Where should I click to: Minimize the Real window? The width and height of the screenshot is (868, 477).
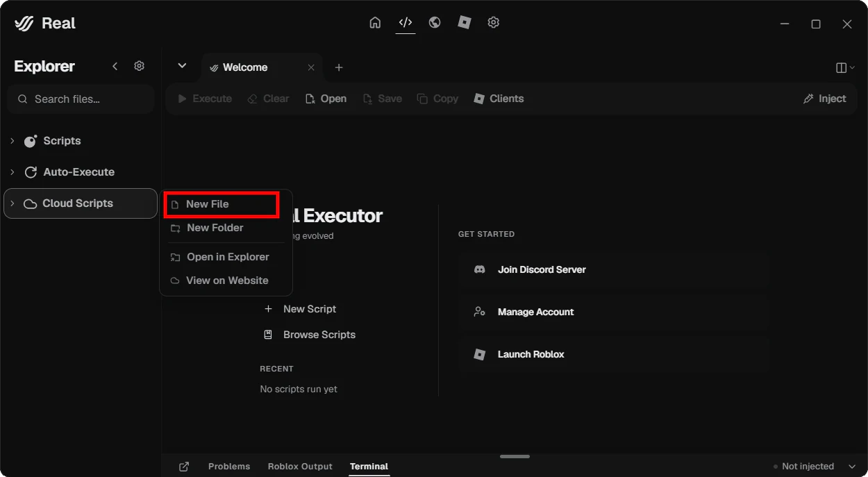click(784, 24)
